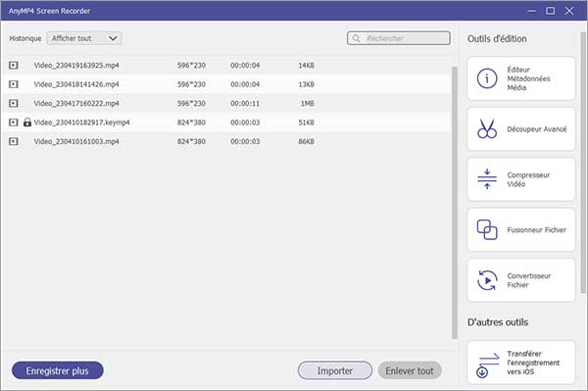This screenshot has width=588, height=391.
Task: Click the Importer button
Action: pyautogui.click(x=335, y=370)
